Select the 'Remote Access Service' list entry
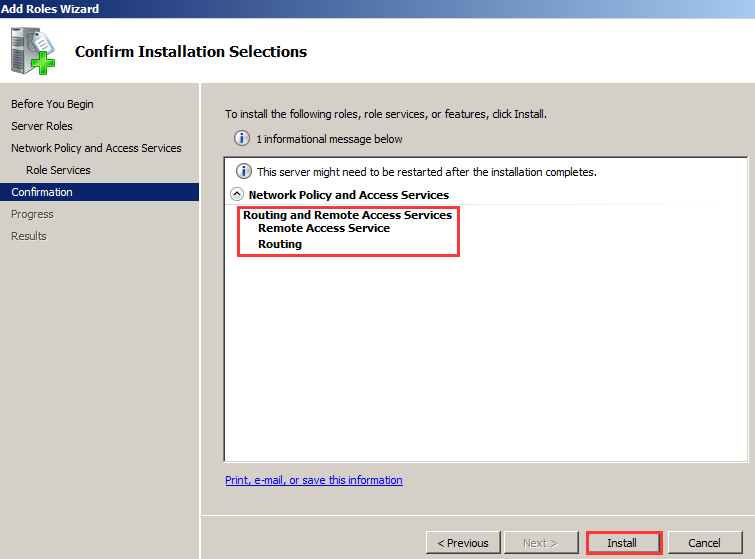Image resolution: width=755 pixels, height=559 pixels. (324, 228)
